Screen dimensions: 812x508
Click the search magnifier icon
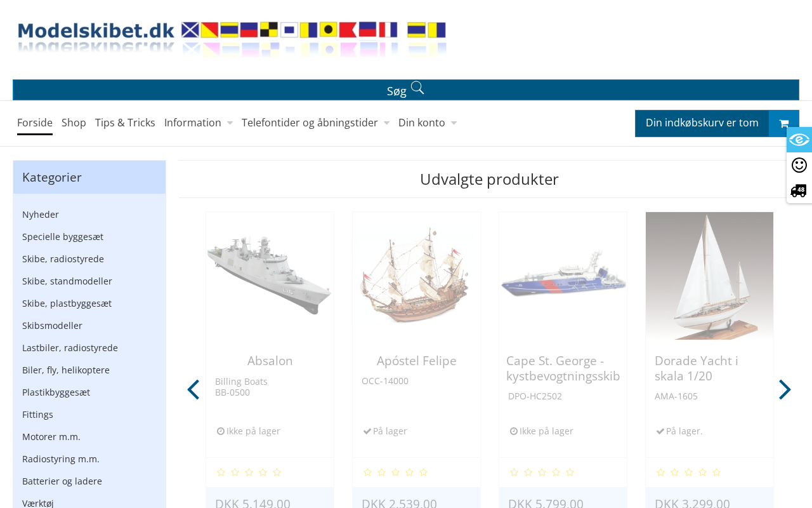[417, 88]
